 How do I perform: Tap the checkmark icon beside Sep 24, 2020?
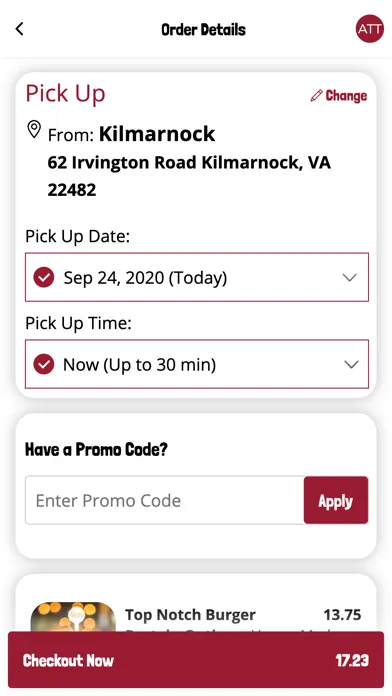44,278
